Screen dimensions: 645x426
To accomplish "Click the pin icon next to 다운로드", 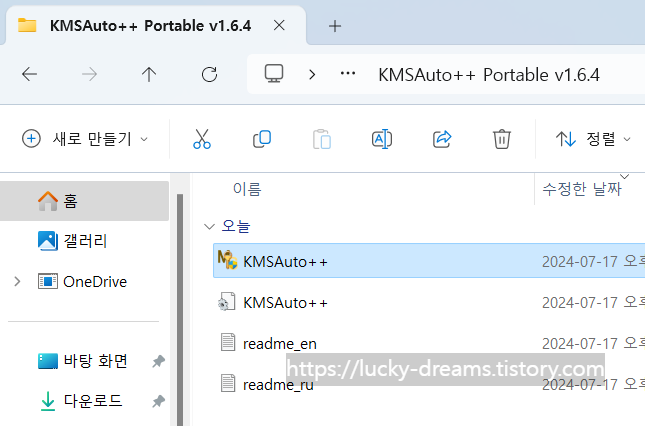I will coord(158,401).
